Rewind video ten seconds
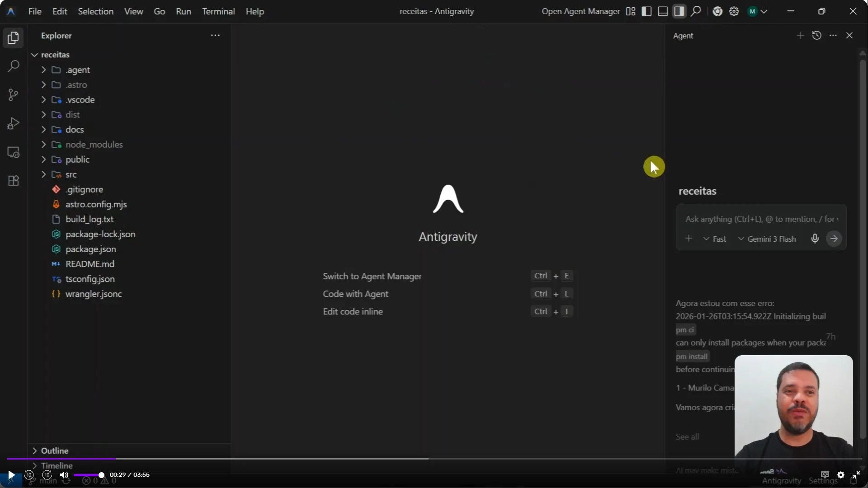 tap(29, 475)
